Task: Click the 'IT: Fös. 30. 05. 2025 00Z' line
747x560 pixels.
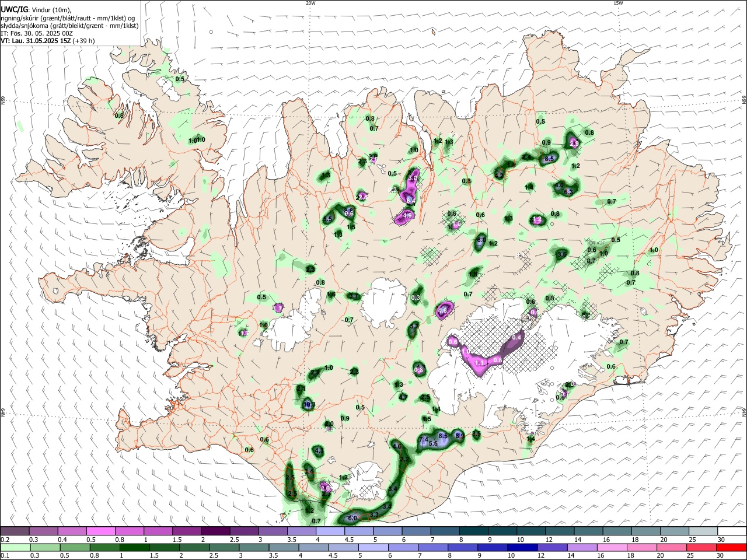Action: (37, 33)
